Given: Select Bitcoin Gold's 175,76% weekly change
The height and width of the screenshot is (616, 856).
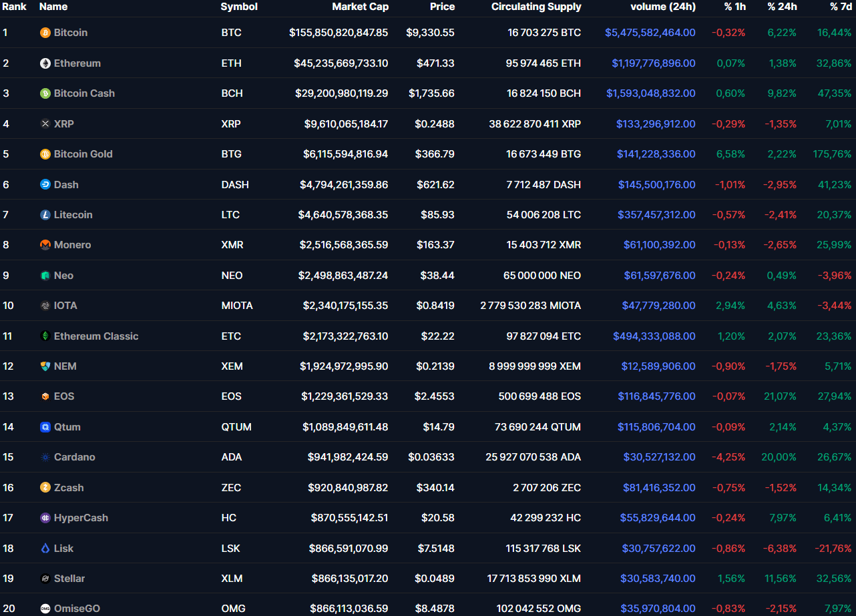Looking at the screenshot, I should coord(833,154).
